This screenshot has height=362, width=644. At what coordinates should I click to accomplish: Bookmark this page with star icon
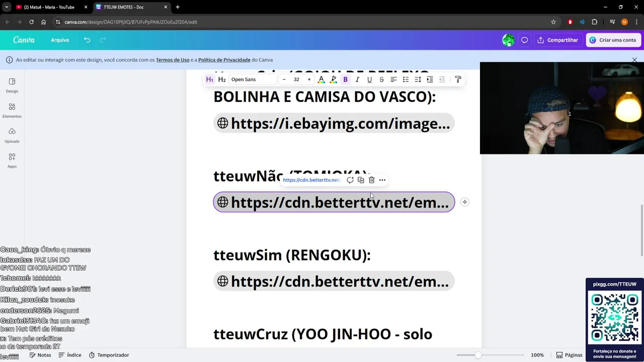553,22
